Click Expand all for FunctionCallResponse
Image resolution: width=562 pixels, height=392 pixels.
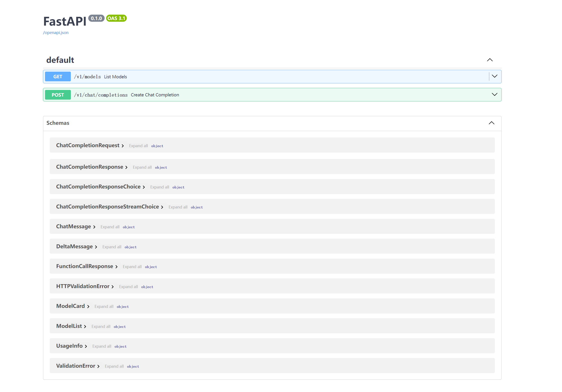click(132, 267)
